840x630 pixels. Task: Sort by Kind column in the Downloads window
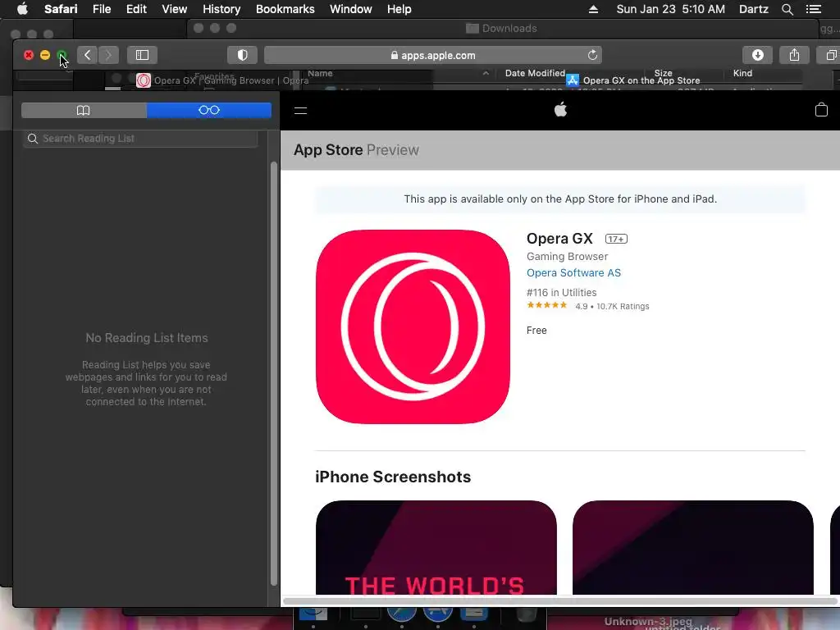coord(742,73)
